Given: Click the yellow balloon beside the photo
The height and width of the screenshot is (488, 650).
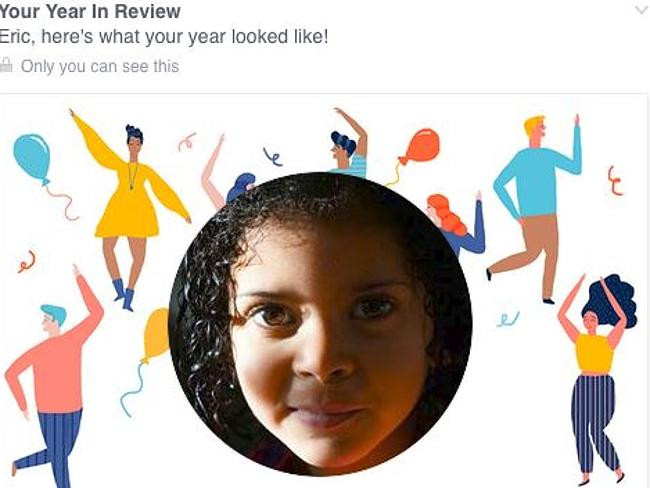Looking at the screenshot, I should coord(157,335).
